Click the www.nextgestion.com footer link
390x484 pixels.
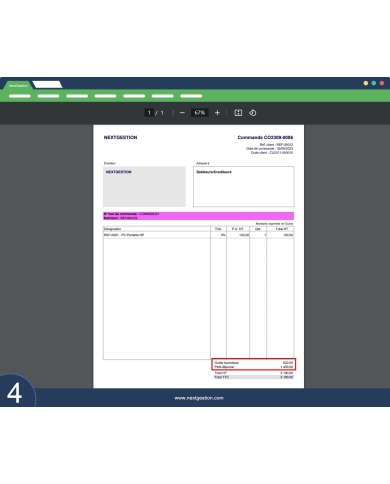tap(199, 398)
